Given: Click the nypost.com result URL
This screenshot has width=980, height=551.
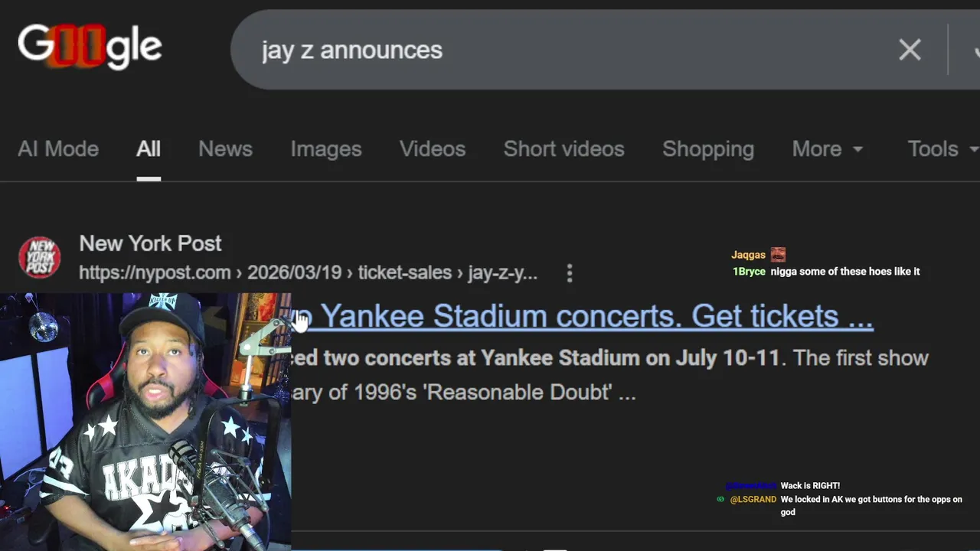Looking at the screenshot, I should tap(308, 273).
